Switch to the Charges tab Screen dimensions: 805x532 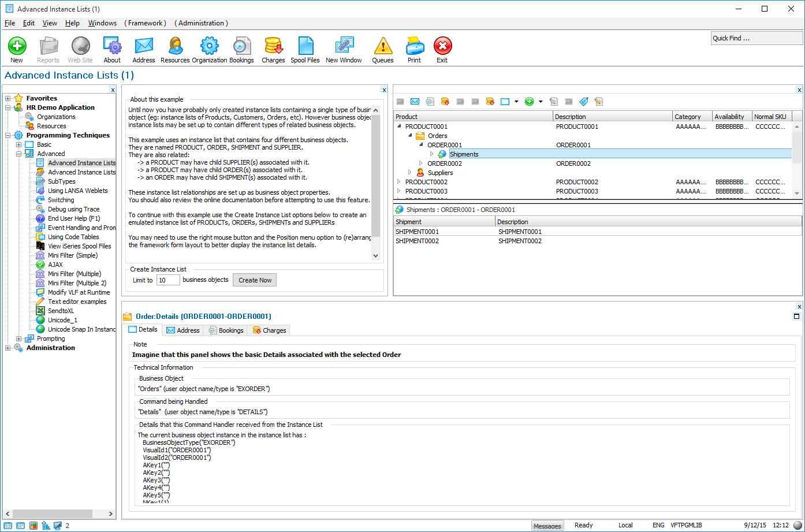[269, 330]
